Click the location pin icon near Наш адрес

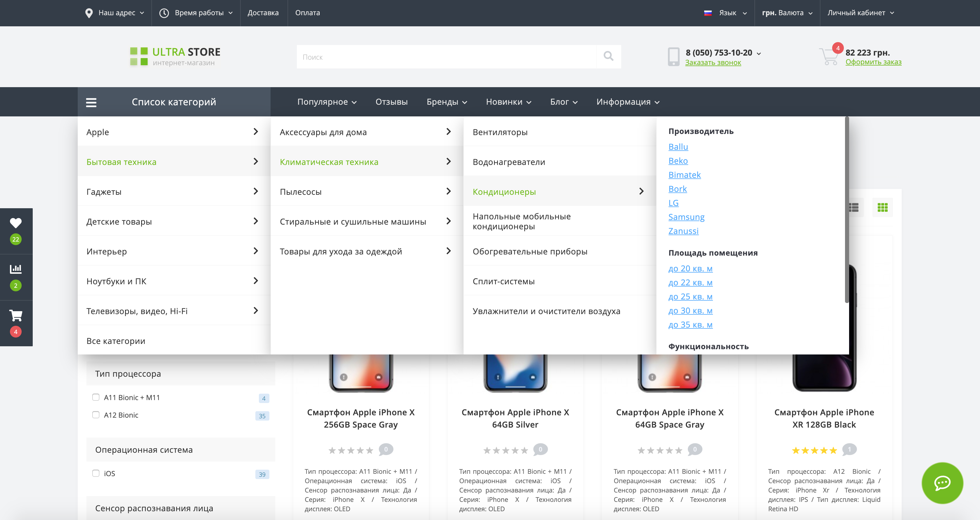pos(89,13)
